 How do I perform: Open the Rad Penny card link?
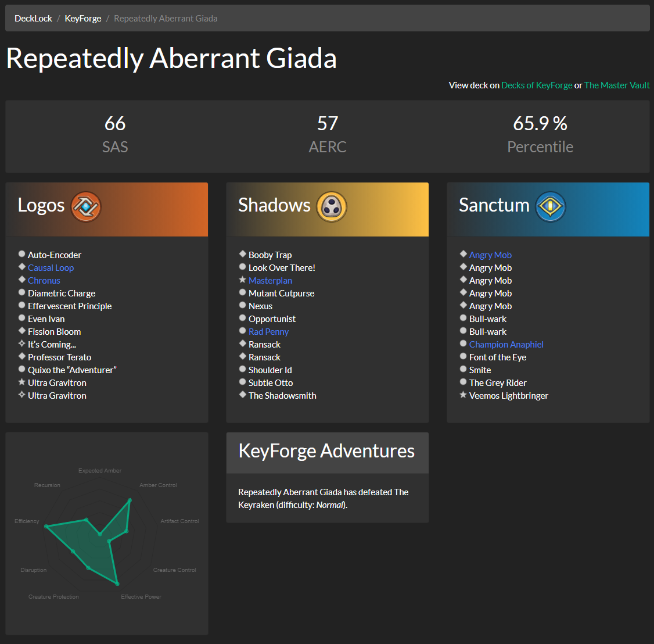[268, 332]
